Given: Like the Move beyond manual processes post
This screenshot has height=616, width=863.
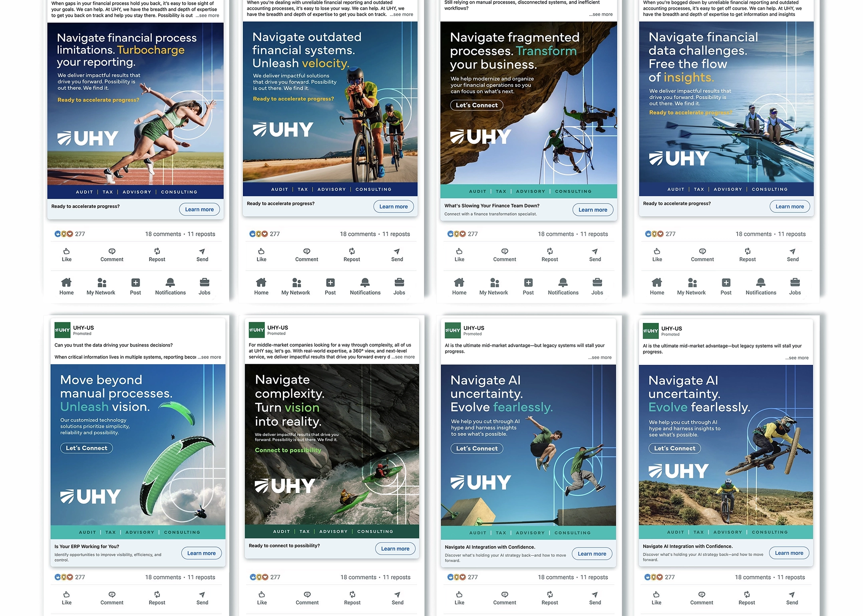Looking at the screenshot, I should pyautogui.click(x=66, y=598).
